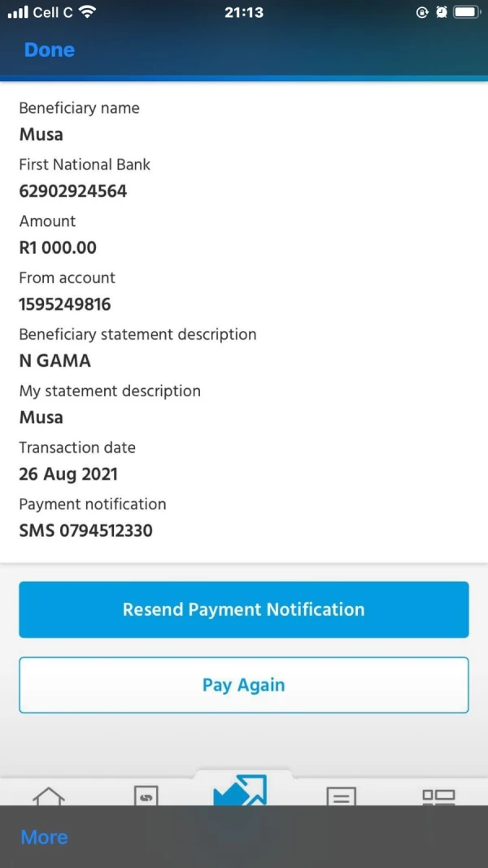Tap the More link
Screen dimensions: 488x868
pyautogui.click(x=44, y=837)
